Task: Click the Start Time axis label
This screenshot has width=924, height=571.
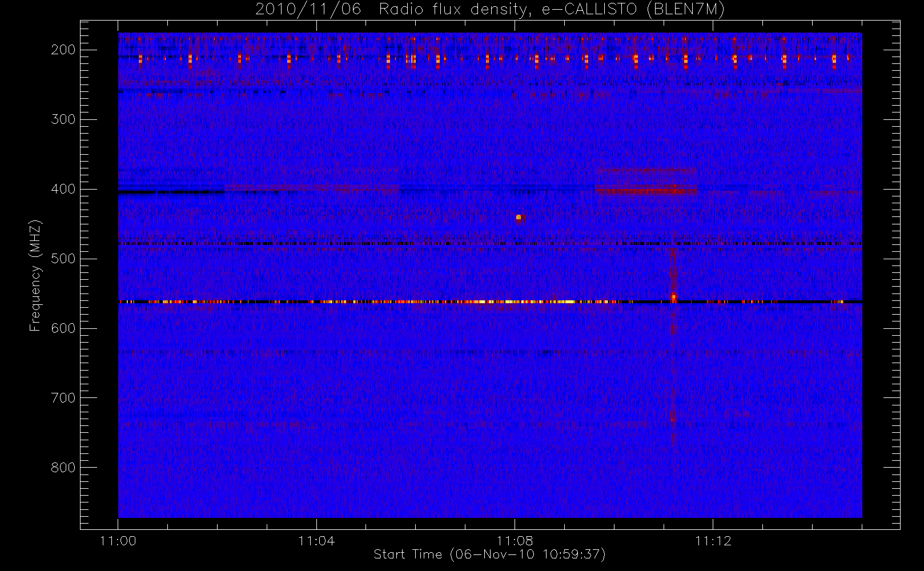Action: point(489,554)
